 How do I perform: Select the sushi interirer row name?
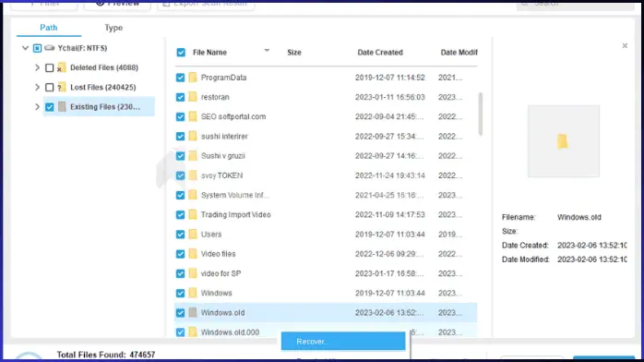pyautogui.click(x=224, y=136)
